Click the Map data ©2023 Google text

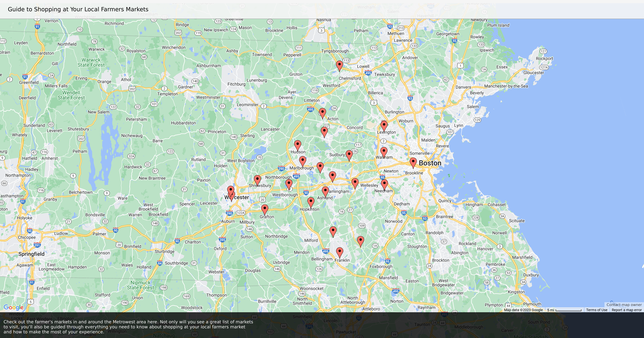[x=523, y=310]
